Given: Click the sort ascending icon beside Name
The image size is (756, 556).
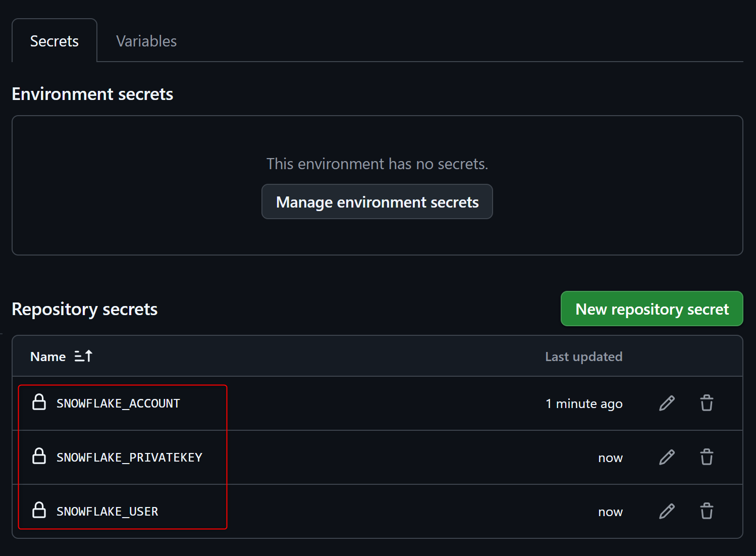Looking at the screenshot, I should tap(83, 356).
